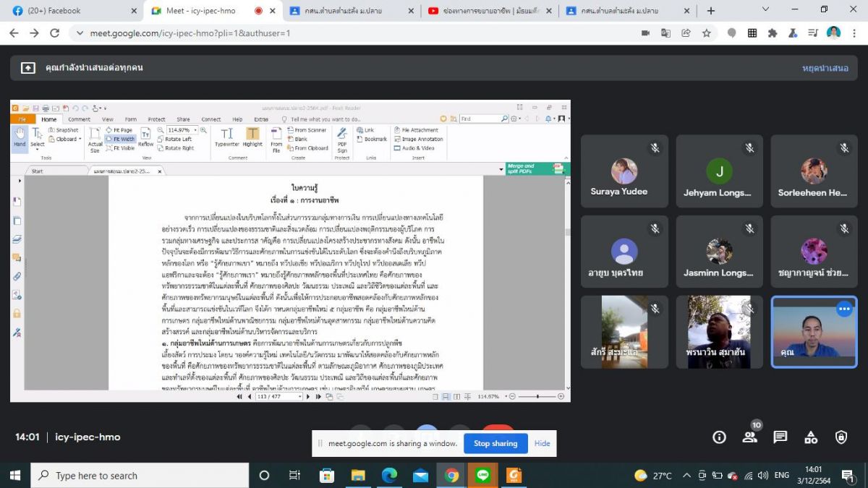Image resolution: width=868 pixels, height=488 pixels.
Task: Open Meet chat panel icon
Action: tap(780, 437)
